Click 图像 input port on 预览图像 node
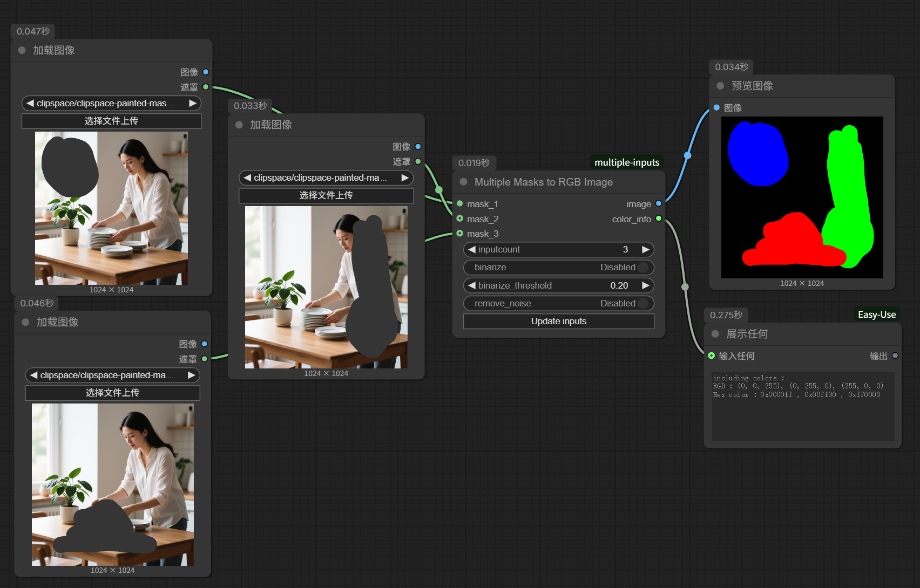The image size is (920, 588). (x=716, y=107)
